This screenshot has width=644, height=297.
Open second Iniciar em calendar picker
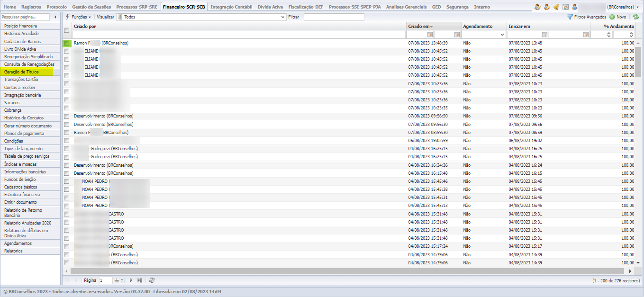(586, 35)
